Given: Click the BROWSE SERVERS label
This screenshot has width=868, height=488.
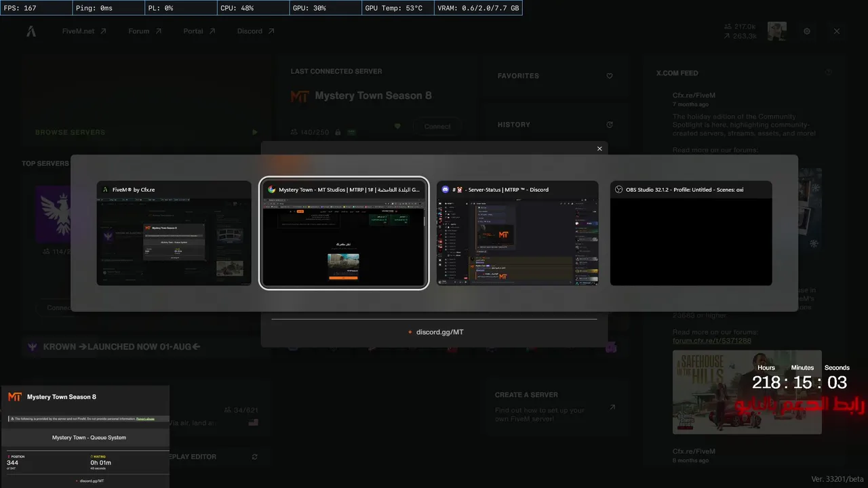Looking at the screenshot, I should pyautogui.click(x=71, y=132).
